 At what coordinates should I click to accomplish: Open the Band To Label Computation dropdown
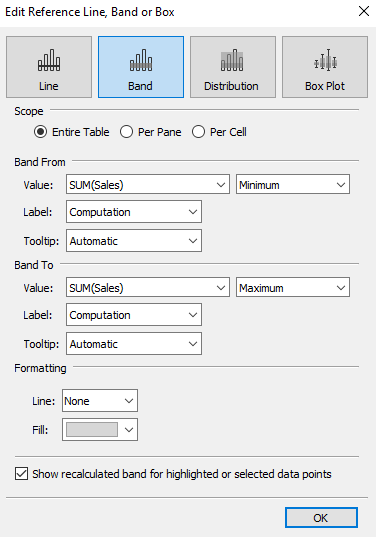pos(134,314)
